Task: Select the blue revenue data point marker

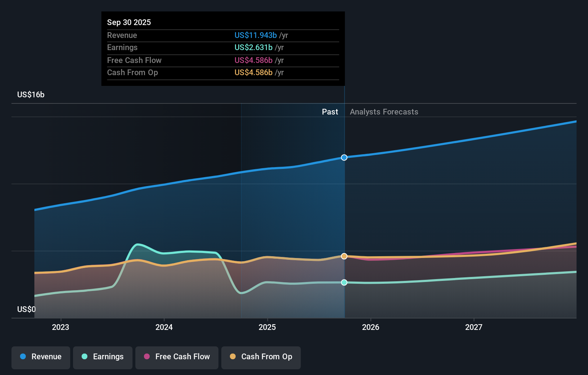Action: click(x=344, y=157)
